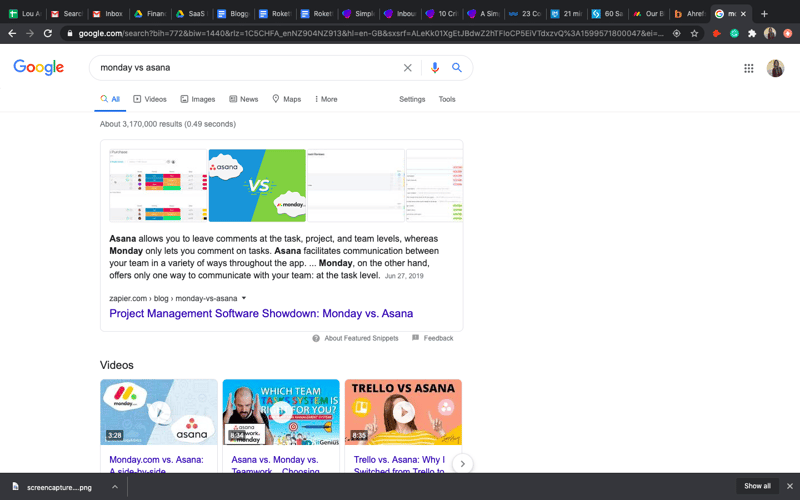Open the asana VS monday snippet image
The height and width of the screenshot is (500, 800).
click(x=257, y=185)
